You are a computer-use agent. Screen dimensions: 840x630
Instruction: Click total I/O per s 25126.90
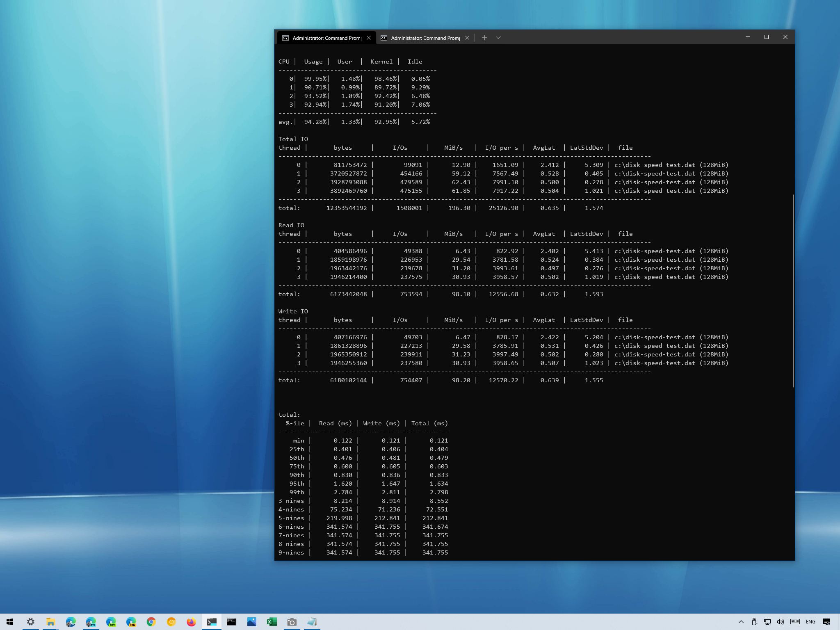point(503,208)
